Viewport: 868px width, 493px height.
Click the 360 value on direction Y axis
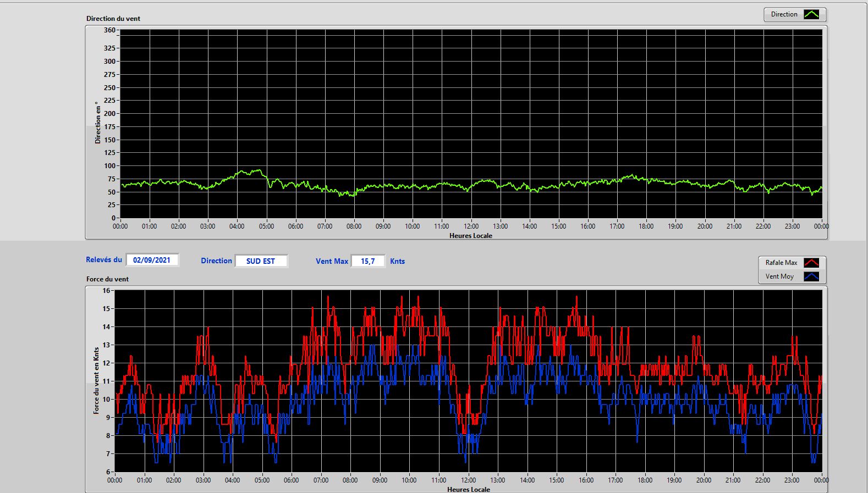109,30
